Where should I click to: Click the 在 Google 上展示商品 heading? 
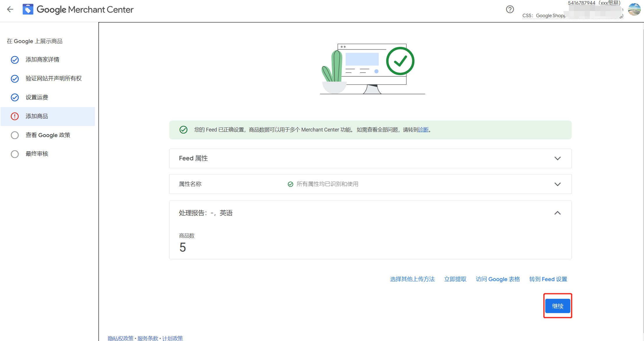point(35,41)
